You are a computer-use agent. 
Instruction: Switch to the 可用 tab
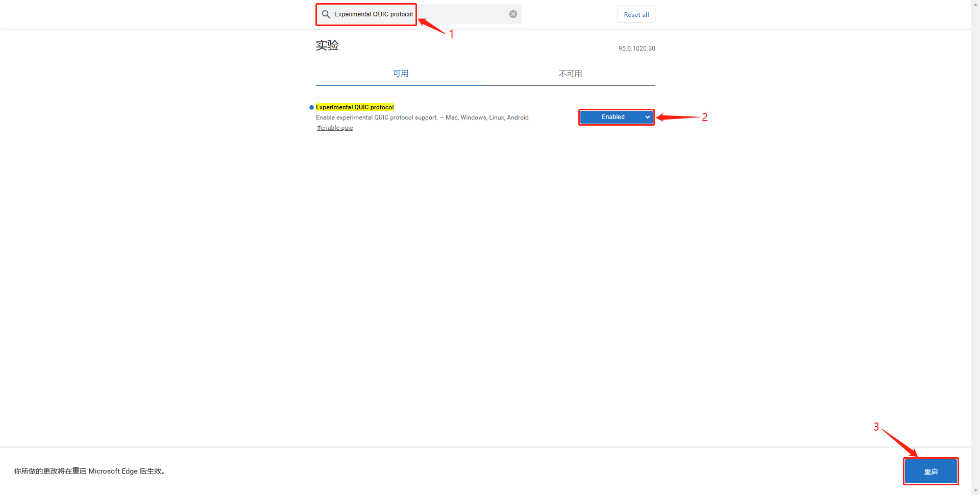coord(401,74)
